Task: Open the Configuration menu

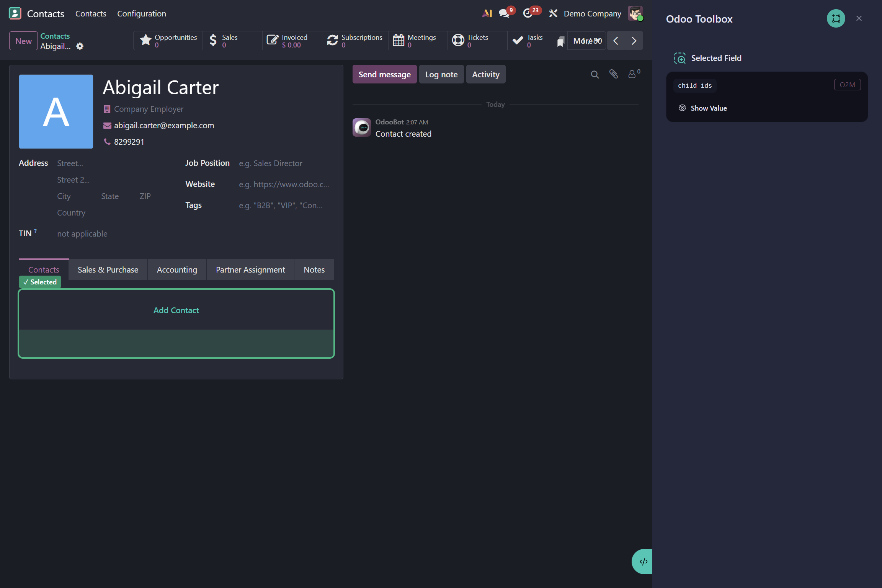Action: (142, 14)
